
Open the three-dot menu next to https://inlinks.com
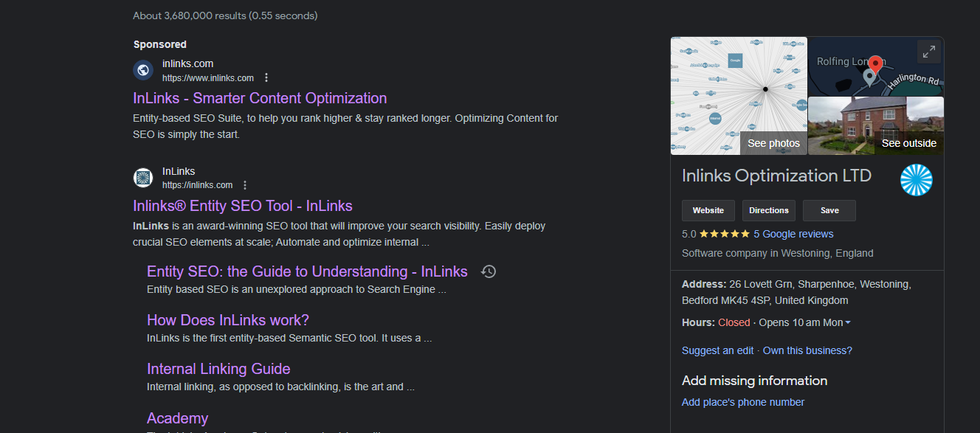tap(245, 185)
